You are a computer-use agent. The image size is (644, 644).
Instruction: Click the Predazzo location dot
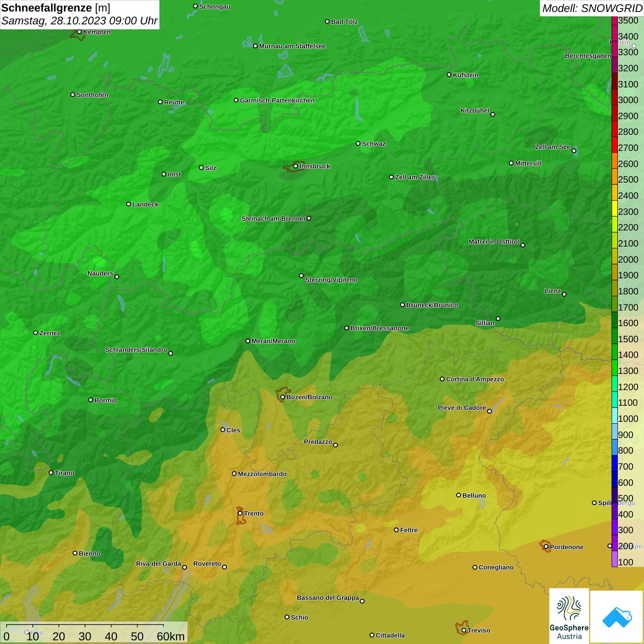335,445
